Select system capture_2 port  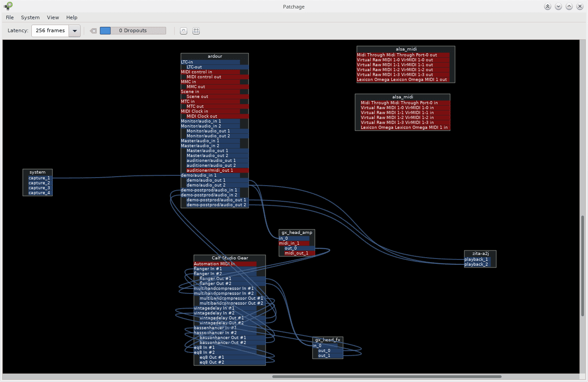tap(40, 183)
